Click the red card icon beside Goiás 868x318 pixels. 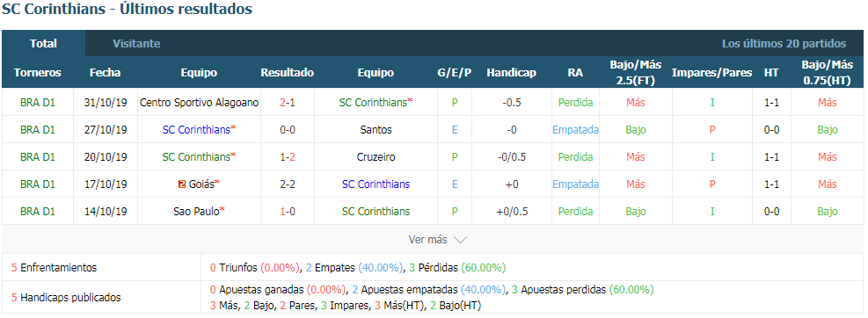tap(181, 184)
